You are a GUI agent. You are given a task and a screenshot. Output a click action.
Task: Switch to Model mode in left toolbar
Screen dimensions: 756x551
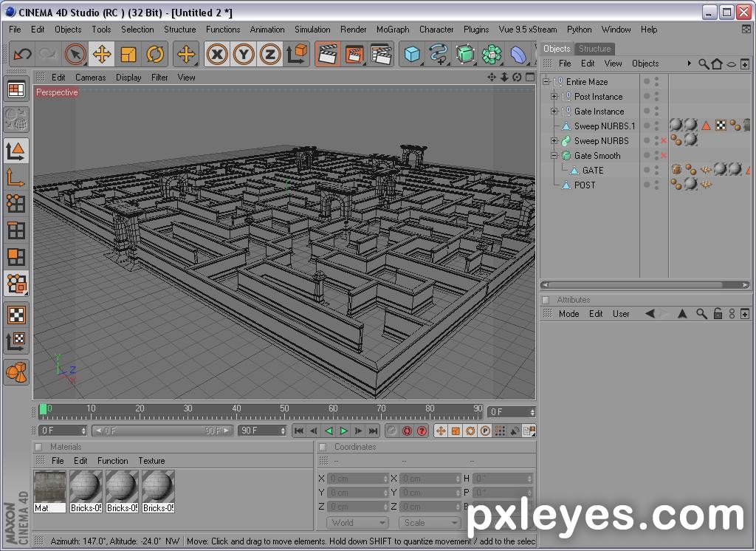(16, 151)
